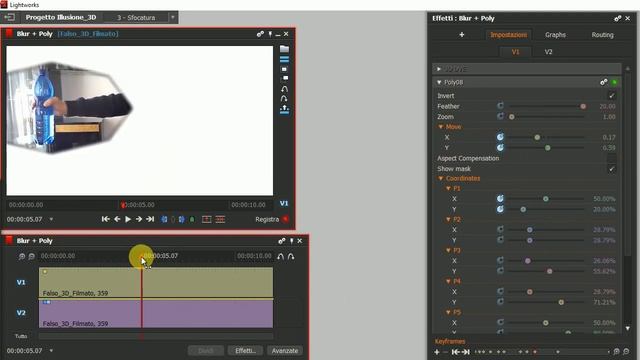640x360 pixels.
Task: Switch to the Routing tab
Action: (602, 35)
